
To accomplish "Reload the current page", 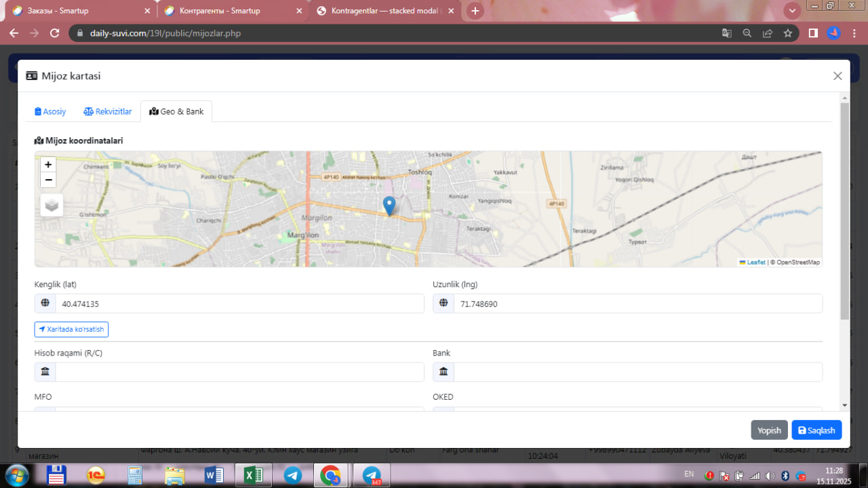I will [55, 33].
